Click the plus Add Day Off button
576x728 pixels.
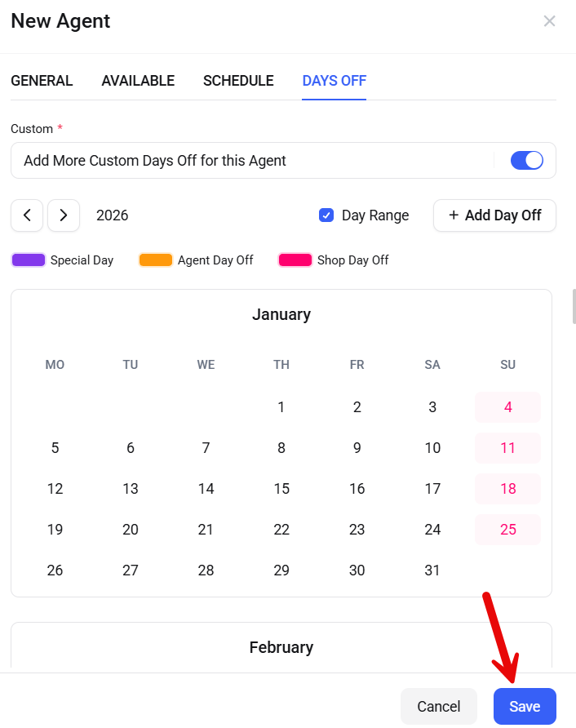pyautogui.click(x=494, y=215)
